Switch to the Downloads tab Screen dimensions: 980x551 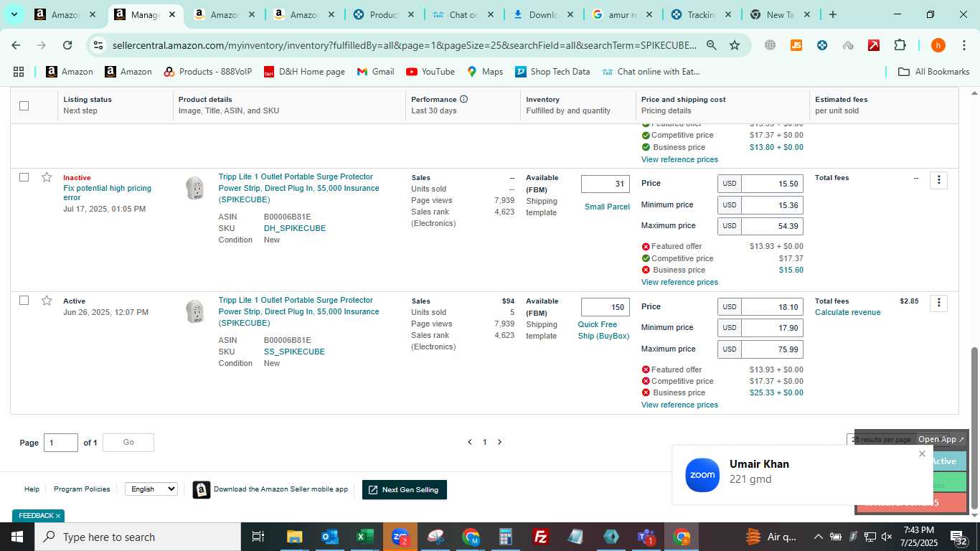pos(542,14)
